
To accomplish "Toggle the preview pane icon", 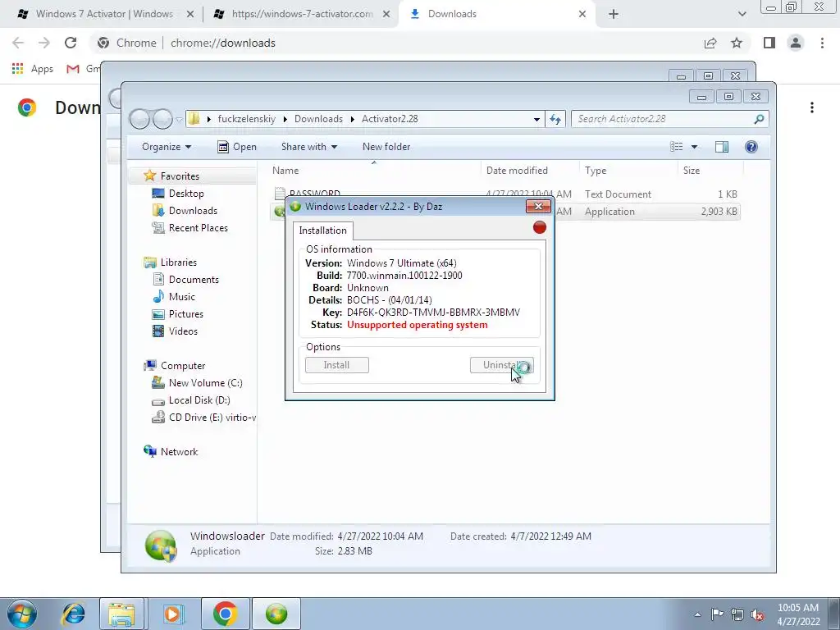I will 722,147.
